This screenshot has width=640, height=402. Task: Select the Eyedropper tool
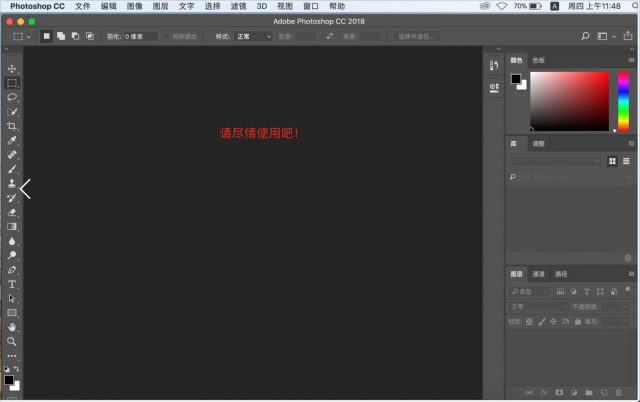pos(12,140)
